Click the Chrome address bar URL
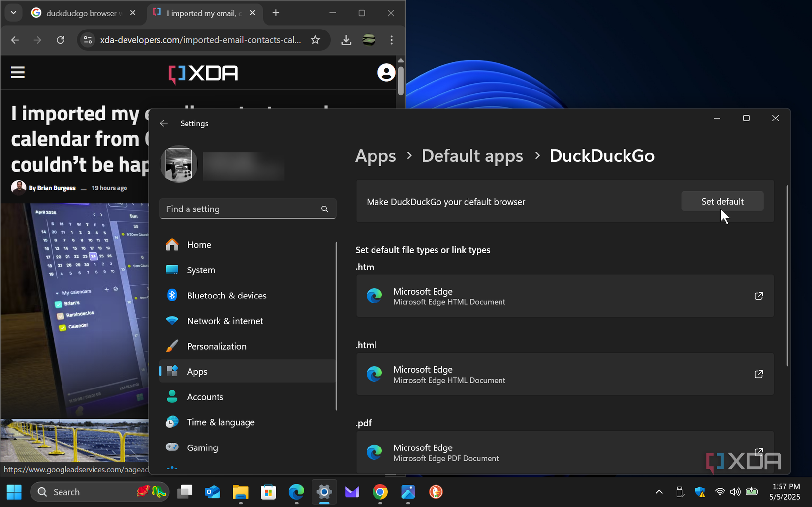Image resolution: width=812 pixels, height=507 pixels. [201, 40]
